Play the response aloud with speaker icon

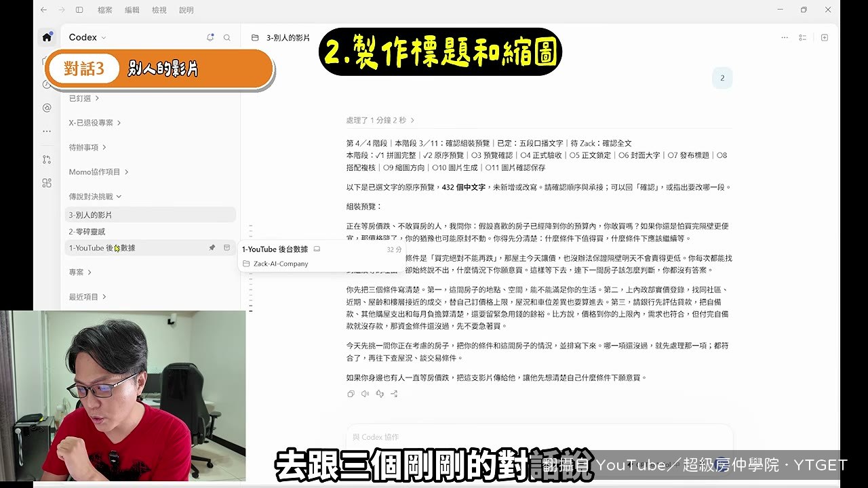pos(365,394)
